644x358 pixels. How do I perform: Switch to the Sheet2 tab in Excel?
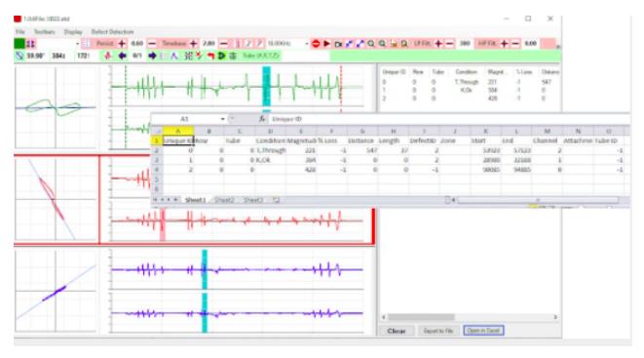[224, 200]
